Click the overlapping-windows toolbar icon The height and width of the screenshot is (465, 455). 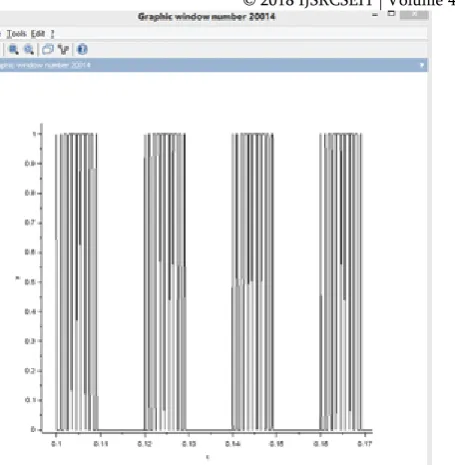click(48, 49)
